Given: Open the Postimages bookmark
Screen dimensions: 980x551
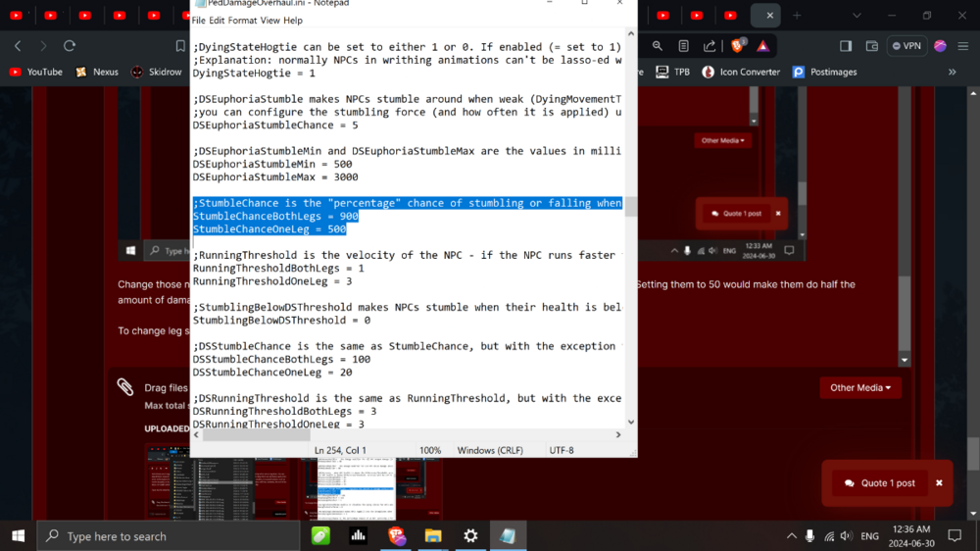Looking at the screenshot, I should pyautogui.click(x=824, y=72).
